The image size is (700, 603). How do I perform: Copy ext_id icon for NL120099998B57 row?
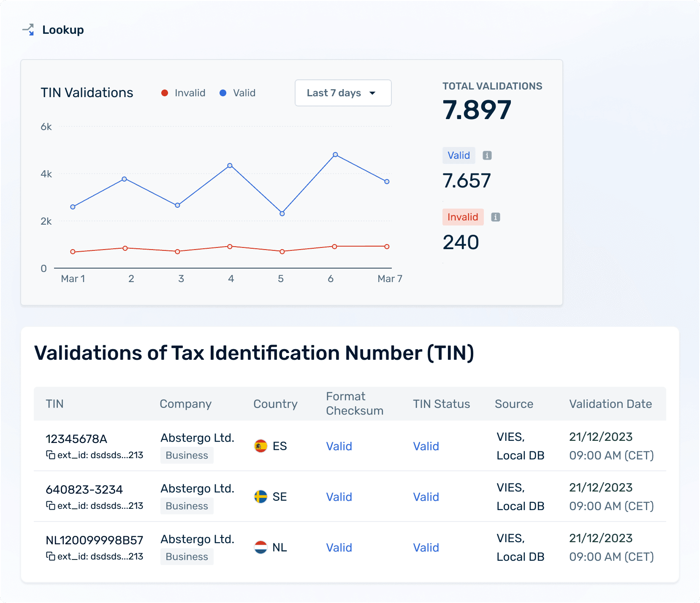[50, 556]
